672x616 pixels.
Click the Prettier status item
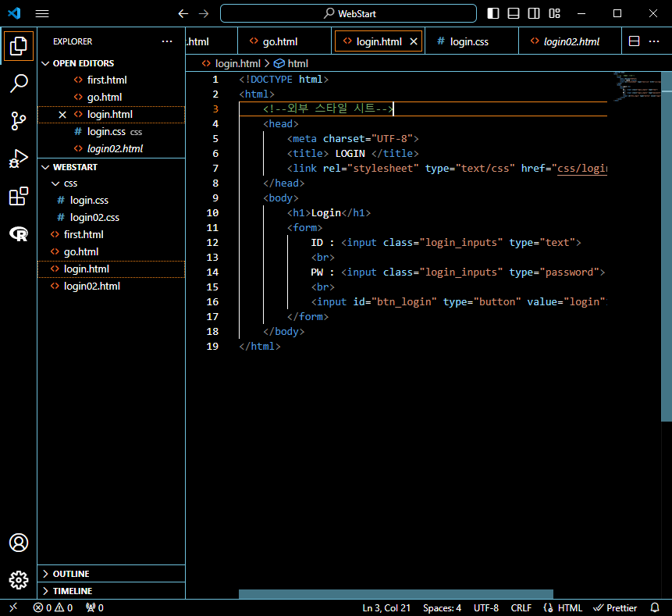click(615, 607)
